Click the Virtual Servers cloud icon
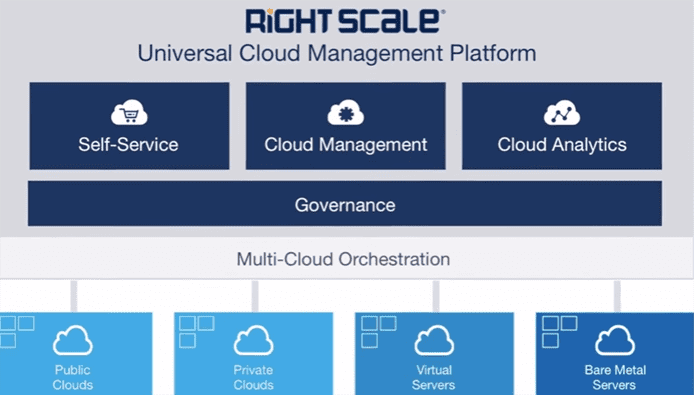This screenshot has height=395, width=694. 434,340
